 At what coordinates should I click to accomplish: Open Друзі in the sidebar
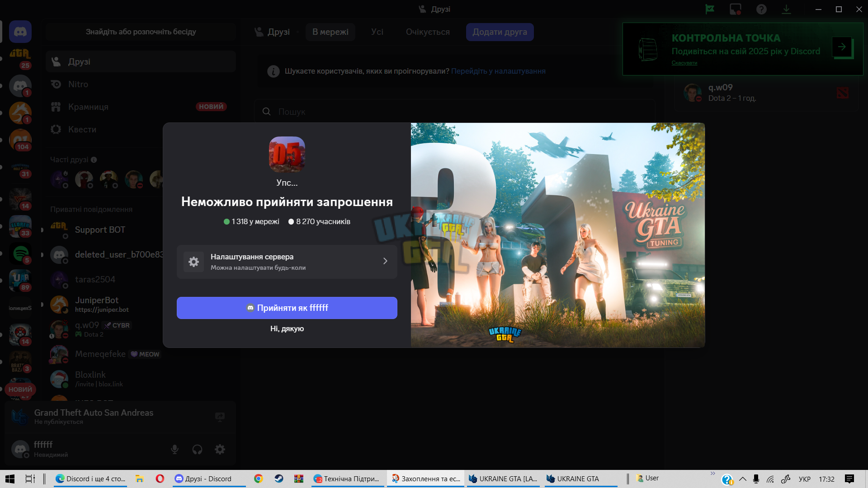(x=141, y=61)
